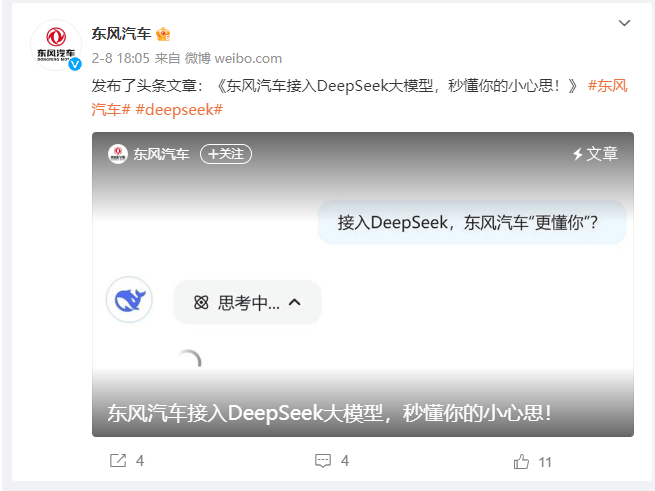Like the post with thumbs-up icon

pos(521,462)
